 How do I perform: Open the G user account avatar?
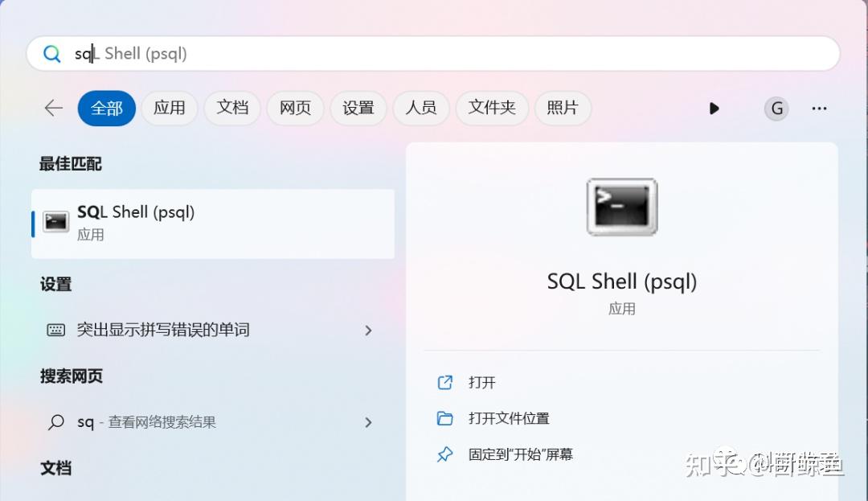776,108
